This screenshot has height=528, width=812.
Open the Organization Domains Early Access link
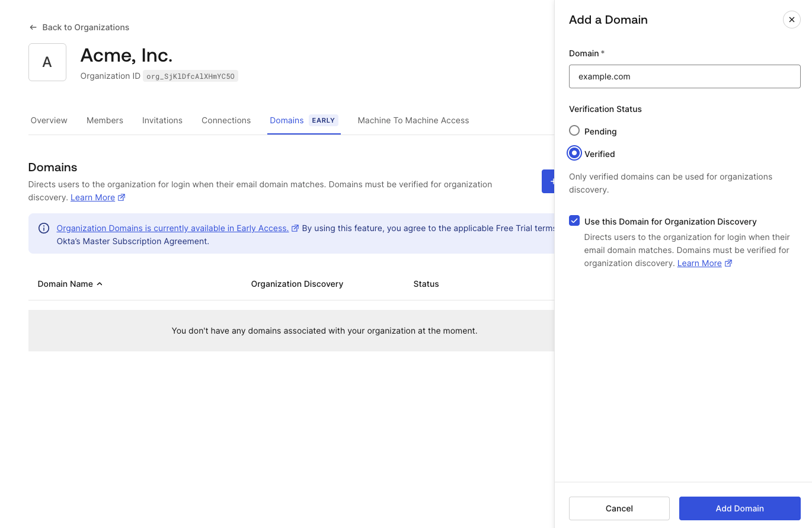click(x=171, y=228)
